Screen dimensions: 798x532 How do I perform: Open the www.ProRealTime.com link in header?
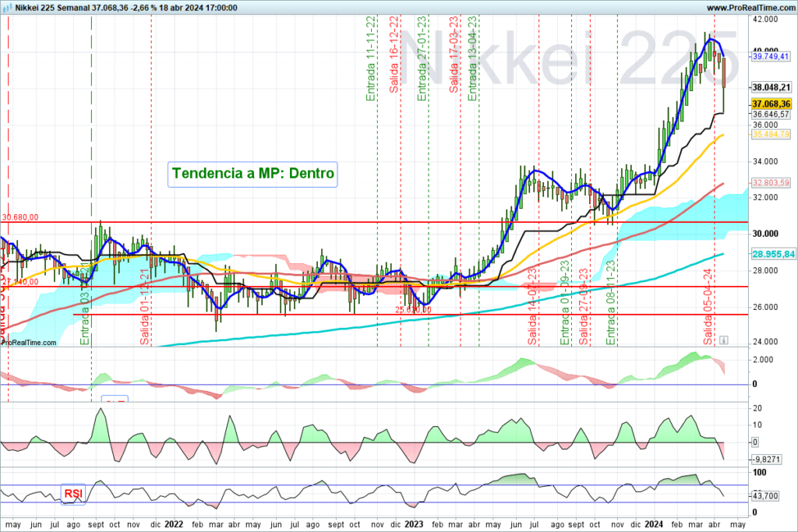pos(750,8)
